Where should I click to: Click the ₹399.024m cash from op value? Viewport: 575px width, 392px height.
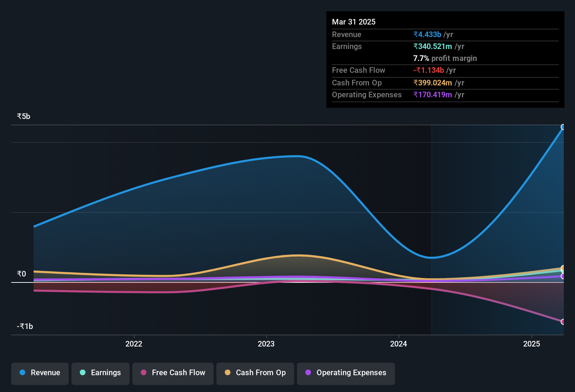(x=433, y=83)
